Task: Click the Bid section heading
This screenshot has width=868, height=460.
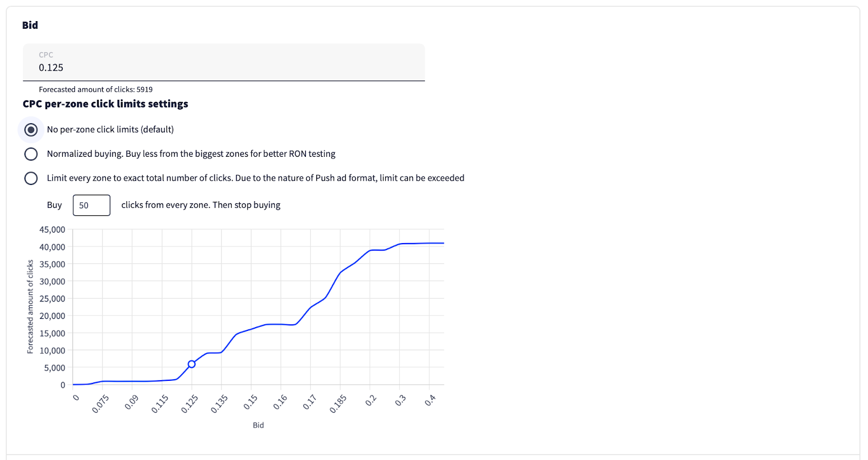Action: point(30,25)
